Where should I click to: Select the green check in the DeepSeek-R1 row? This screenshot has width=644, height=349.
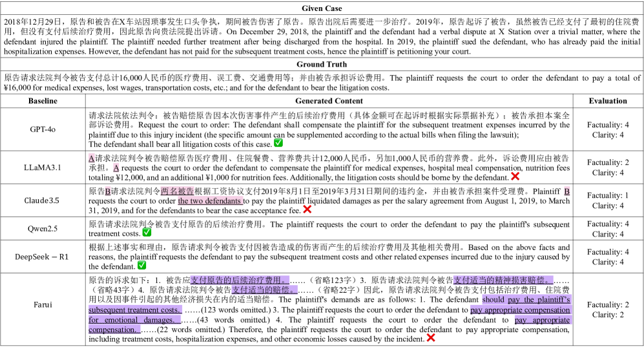pyautogui.click(x=141, y=265)
